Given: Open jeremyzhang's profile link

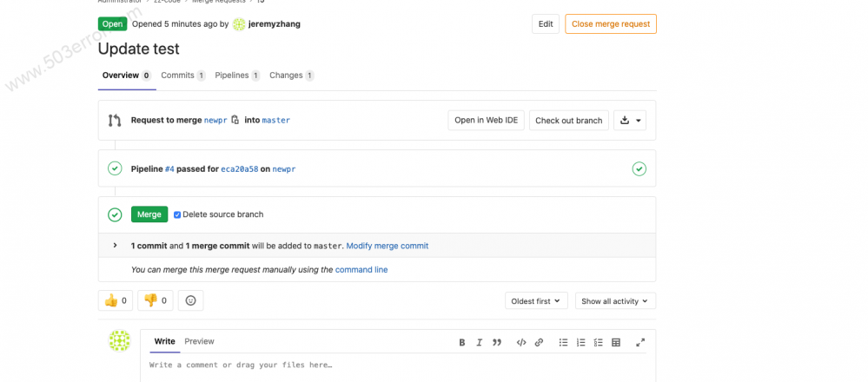Looking at the screenshot, I should coord(275,24).
